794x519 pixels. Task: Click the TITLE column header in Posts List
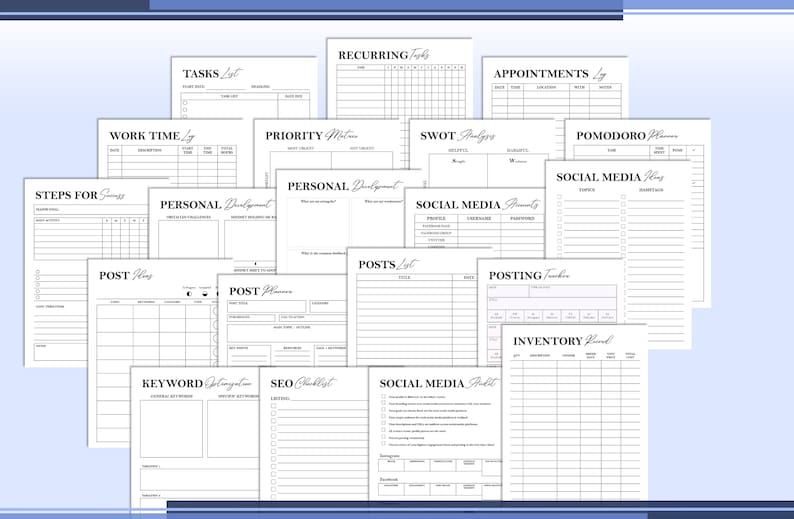click(x=405, y=277)
